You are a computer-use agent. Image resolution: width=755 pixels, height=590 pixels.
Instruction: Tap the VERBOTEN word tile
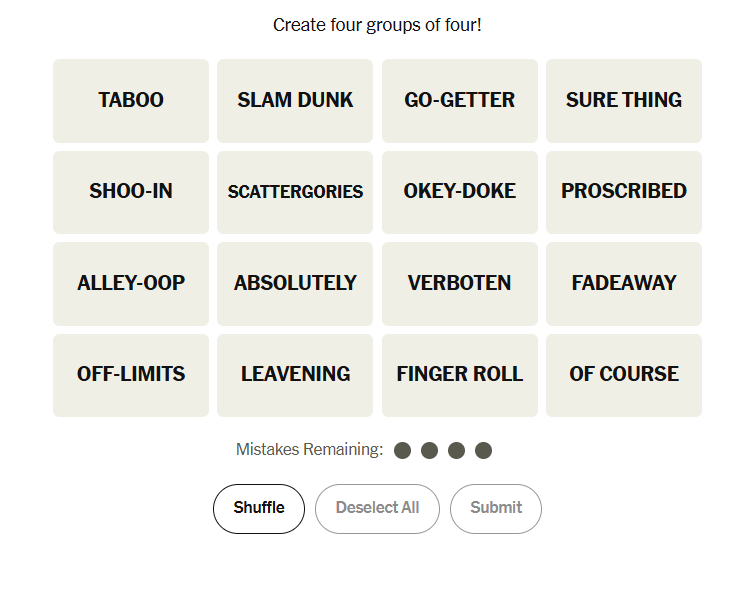point(460,283)
